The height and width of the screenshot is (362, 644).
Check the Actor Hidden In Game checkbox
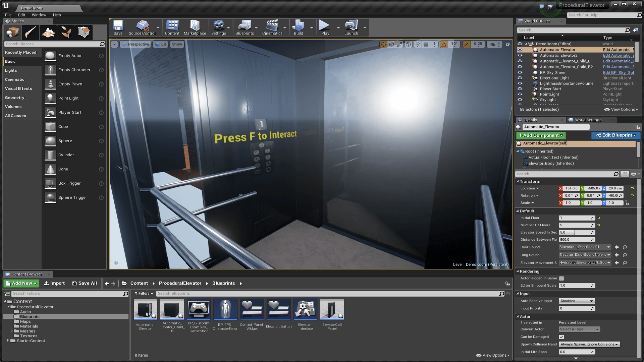coord(561,278)
